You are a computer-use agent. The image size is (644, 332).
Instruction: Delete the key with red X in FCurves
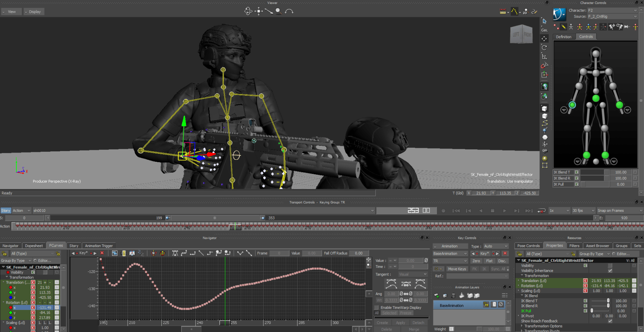[102, 253]
